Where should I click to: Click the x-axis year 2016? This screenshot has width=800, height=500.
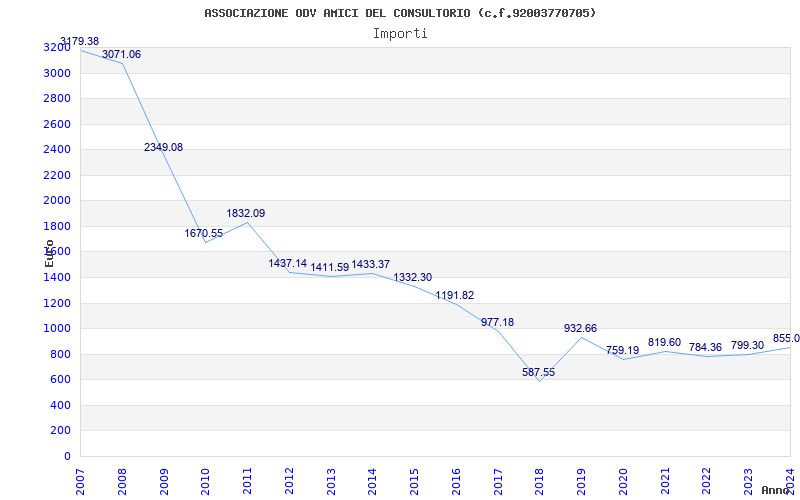pos(456,481)
